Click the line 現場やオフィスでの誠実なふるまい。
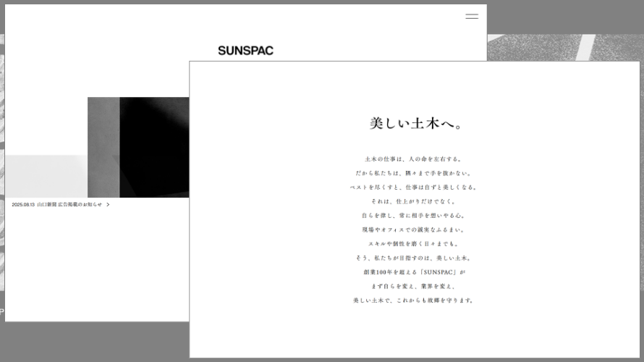The image size is (644, 362). pyautogui.click(x=415, y=230)
